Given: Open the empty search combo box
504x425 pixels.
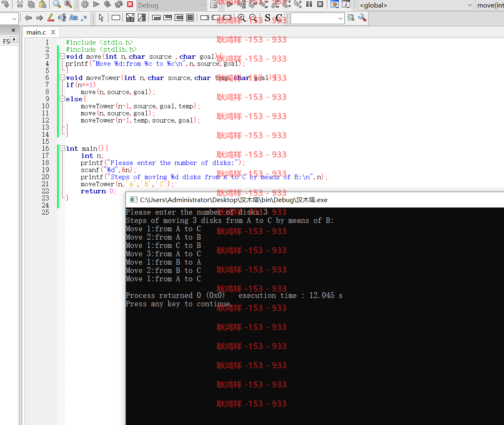Looking at the screenshot, I should [317, 18].
